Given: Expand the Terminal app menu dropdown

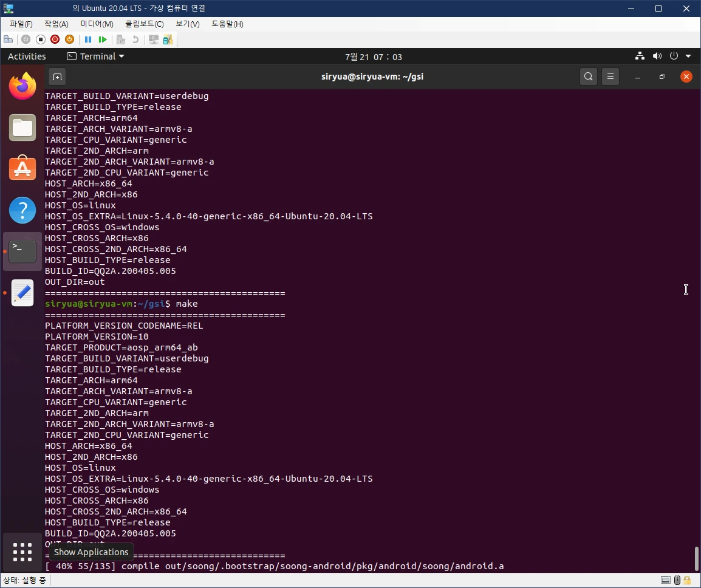Looking at the screenshot, I should point(95,56).
